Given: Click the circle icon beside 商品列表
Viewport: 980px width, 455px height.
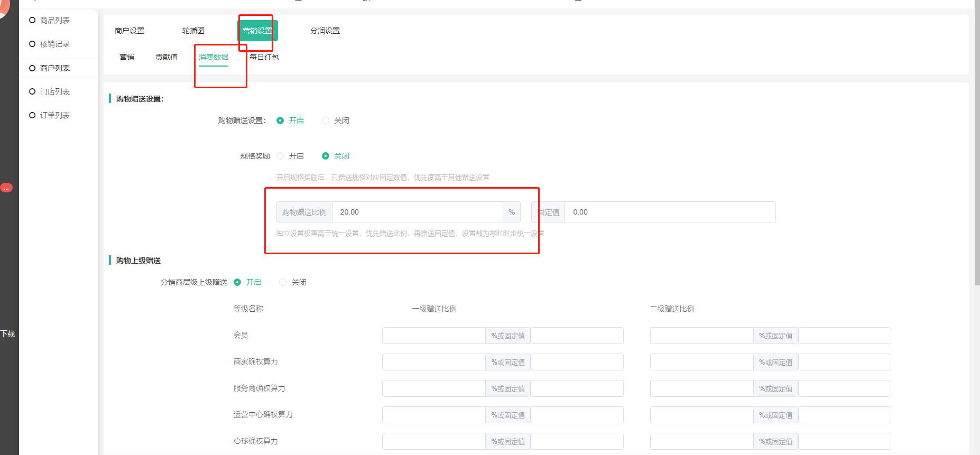Looking at the screenshot, I should click(32, 21).
